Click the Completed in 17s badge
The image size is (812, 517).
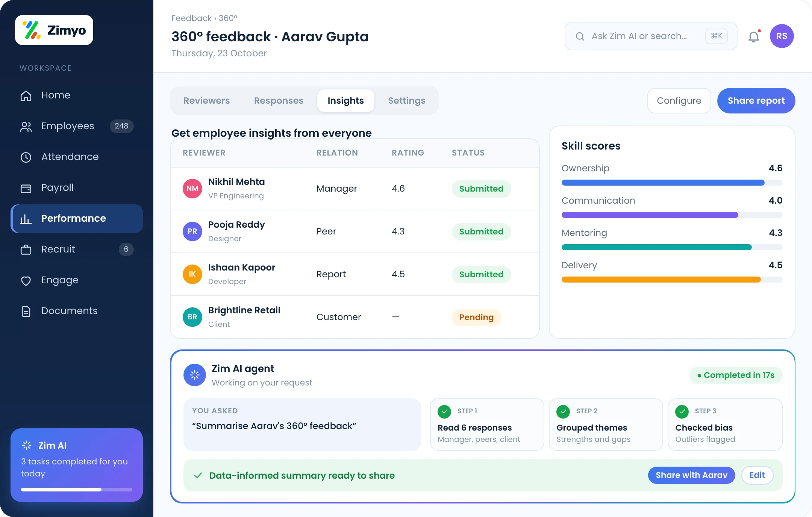coord(736,375)
